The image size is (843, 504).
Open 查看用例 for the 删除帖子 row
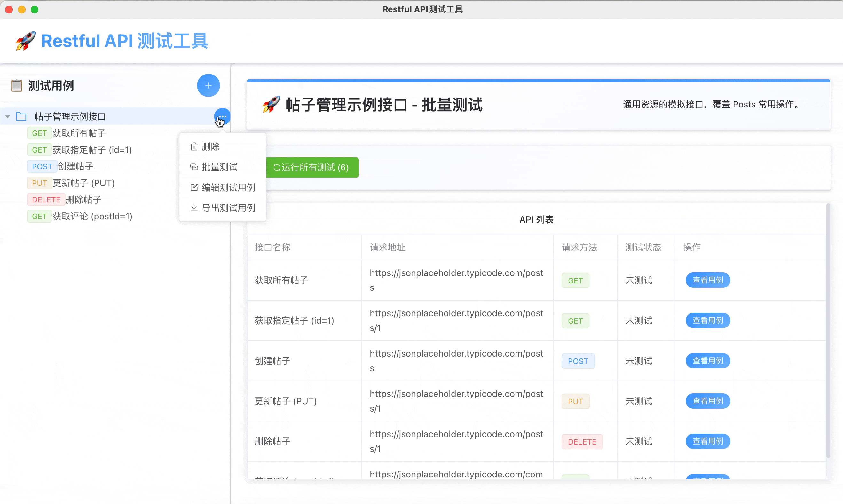click(708, 441)
